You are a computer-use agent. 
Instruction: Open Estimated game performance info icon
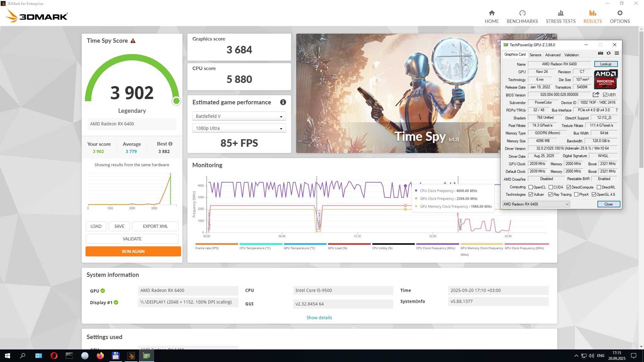[x=283, y=102]
